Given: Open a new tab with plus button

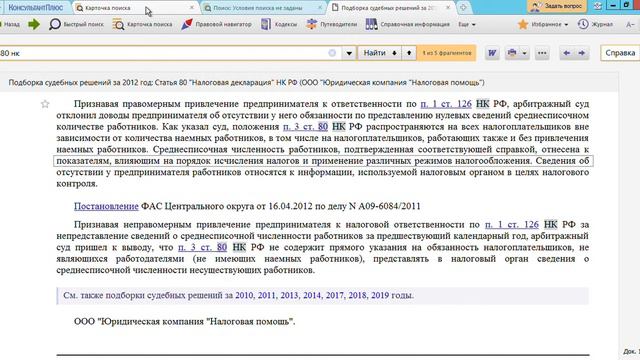Looking at the screenshot, I should 463,7.
